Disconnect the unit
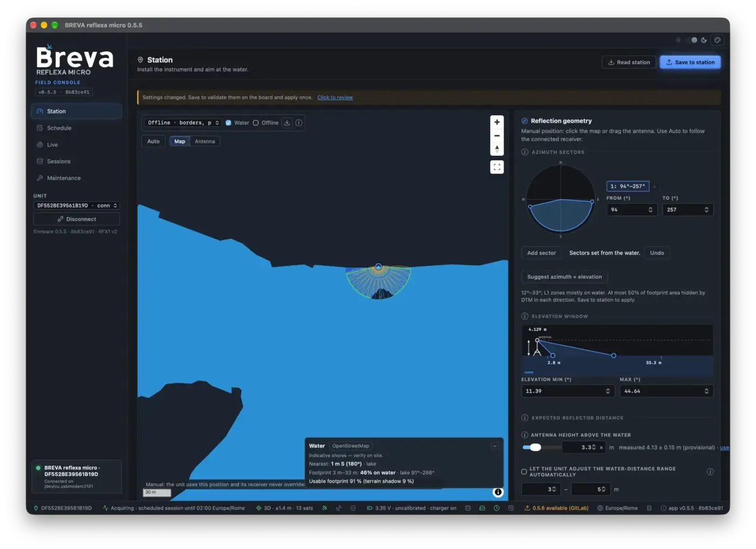Screen dimensions: 756x549 (77, 219)
